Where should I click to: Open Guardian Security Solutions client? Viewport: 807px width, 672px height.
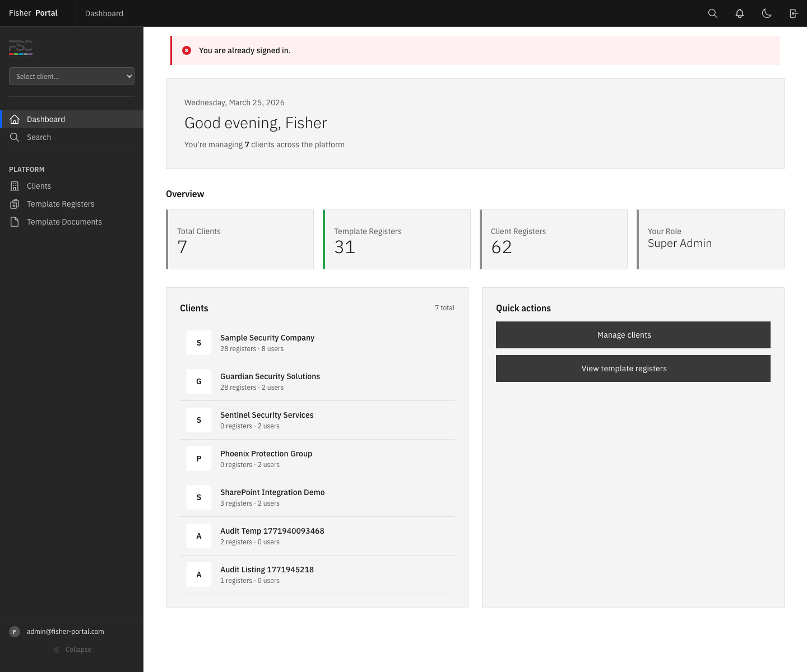[270, 376]
